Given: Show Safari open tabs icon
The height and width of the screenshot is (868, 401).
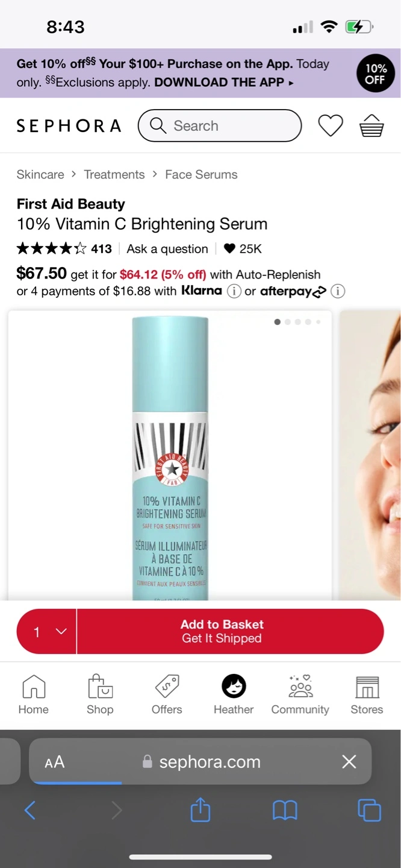Looking at the screenshot, I should tap(369, 810).
